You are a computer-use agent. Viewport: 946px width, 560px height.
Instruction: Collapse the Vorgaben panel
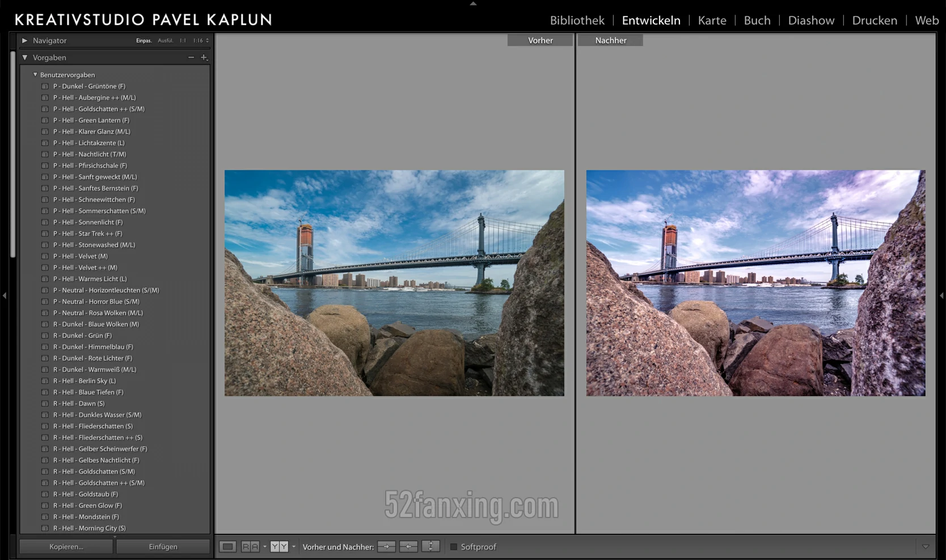tap(24, 57)
